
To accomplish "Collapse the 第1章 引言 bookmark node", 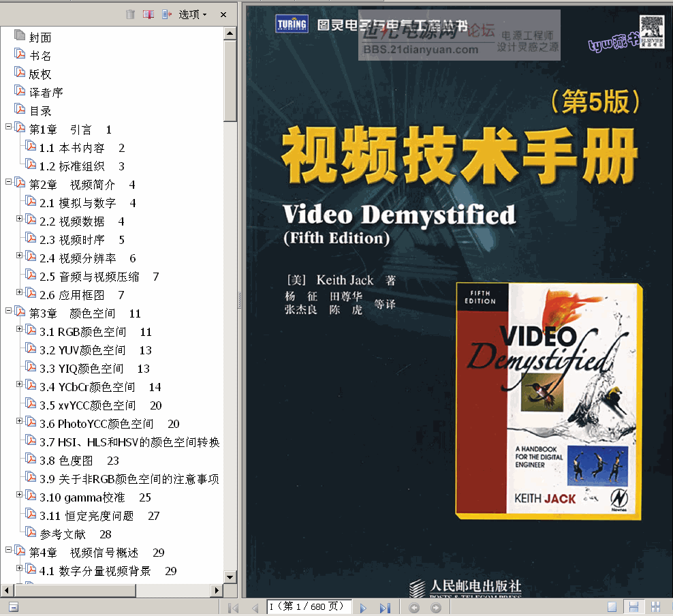I will point(8,127).
